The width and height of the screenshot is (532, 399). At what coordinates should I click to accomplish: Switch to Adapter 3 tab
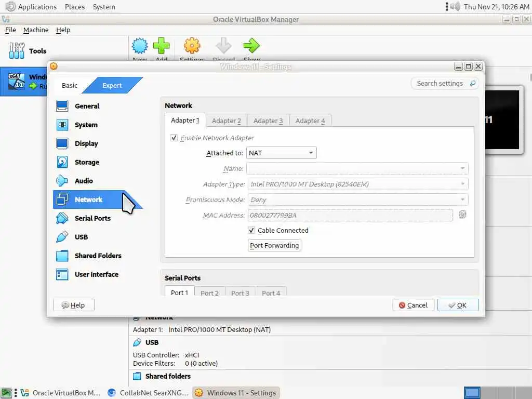point(268,121)
